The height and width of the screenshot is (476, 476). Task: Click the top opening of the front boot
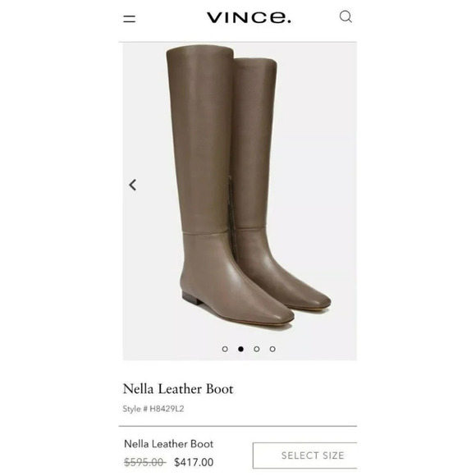tap(199, 48)
